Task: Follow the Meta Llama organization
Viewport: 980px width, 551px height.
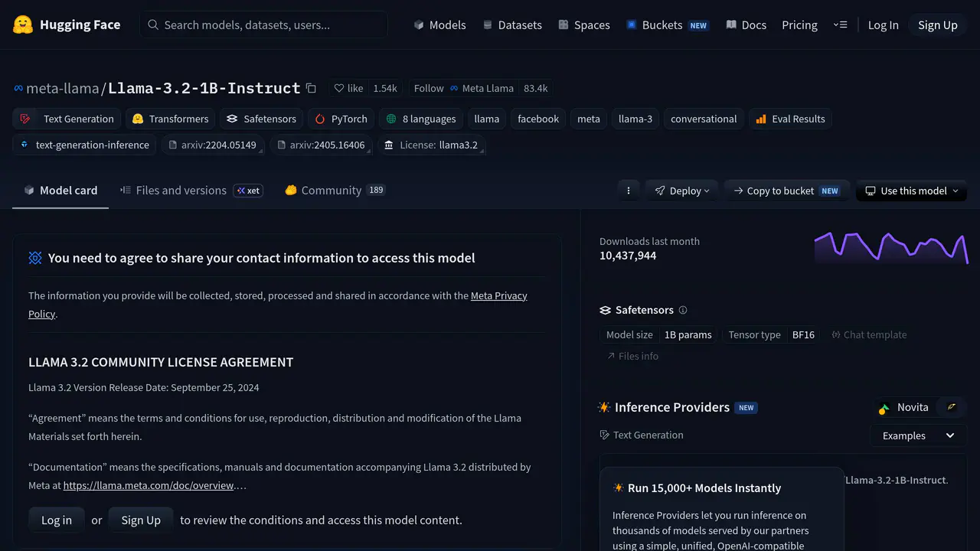Action: tap(463, 88)
